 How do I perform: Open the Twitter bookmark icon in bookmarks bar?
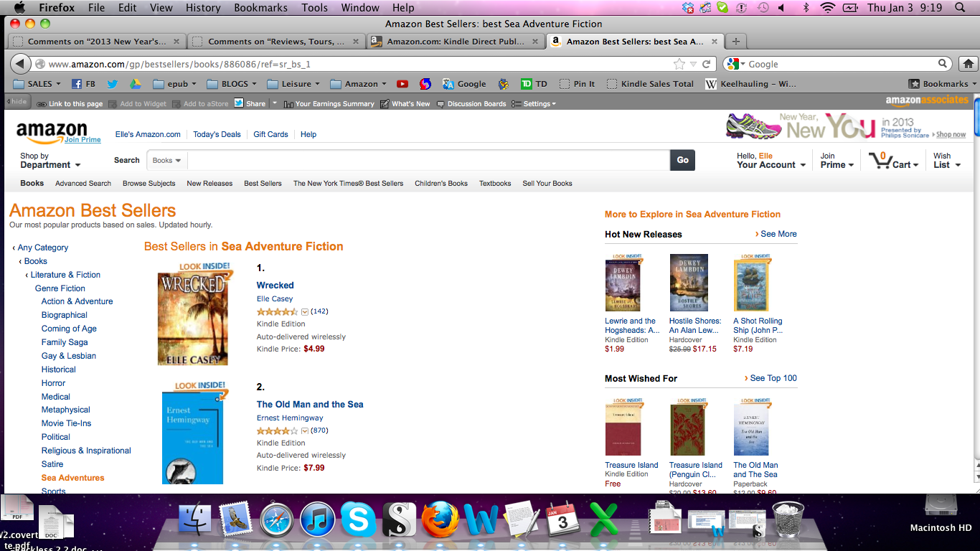[x=113, y=84]
